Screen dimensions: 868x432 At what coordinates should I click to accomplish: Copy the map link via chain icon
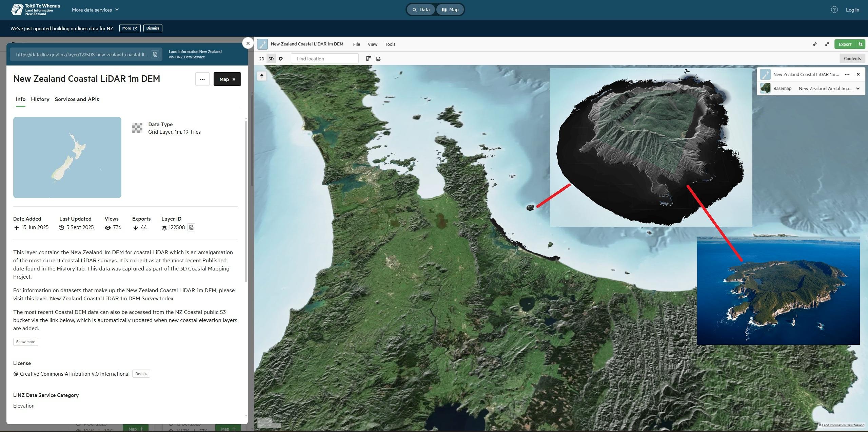[x=815, y=44]
